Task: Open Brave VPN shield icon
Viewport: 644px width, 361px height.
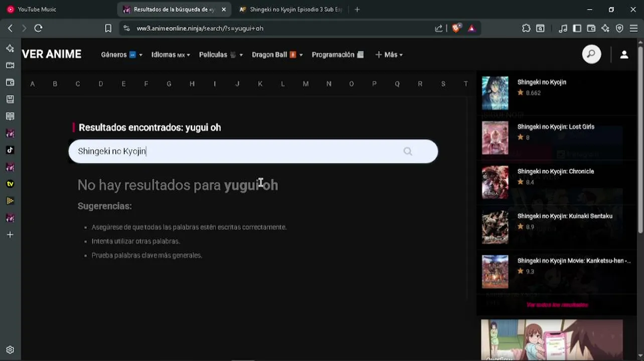Action: 619,29
